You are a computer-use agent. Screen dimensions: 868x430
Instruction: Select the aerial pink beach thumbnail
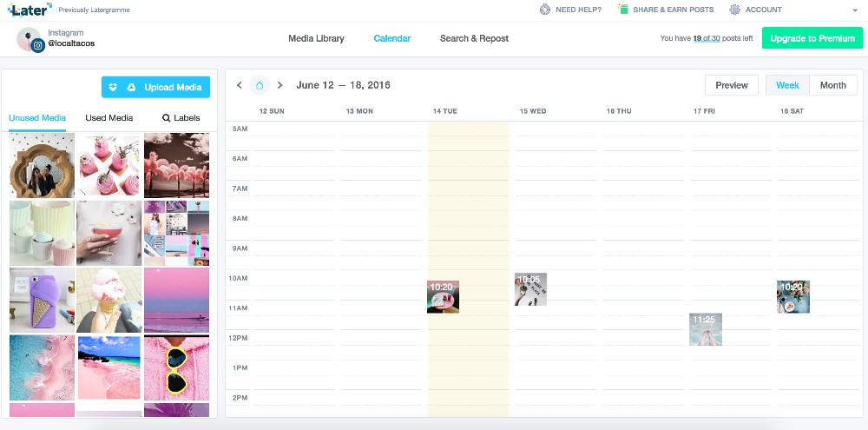(42, 368)
